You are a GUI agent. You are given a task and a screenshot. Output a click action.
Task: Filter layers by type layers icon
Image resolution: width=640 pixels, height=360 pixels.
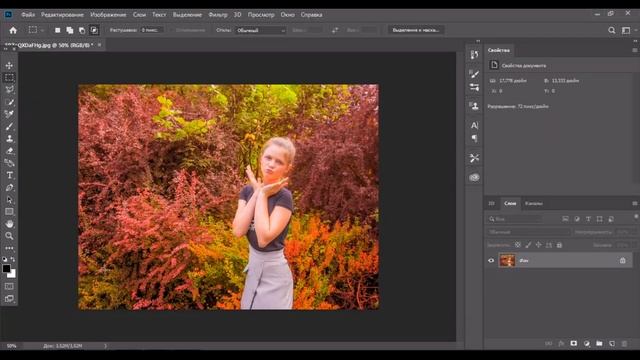click(588, 219)
